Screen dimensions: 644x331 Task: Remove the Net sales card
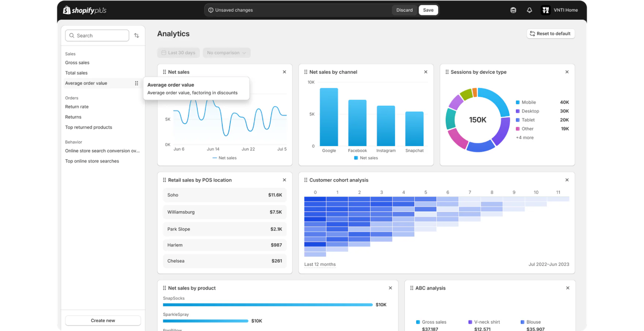[284, 72]
